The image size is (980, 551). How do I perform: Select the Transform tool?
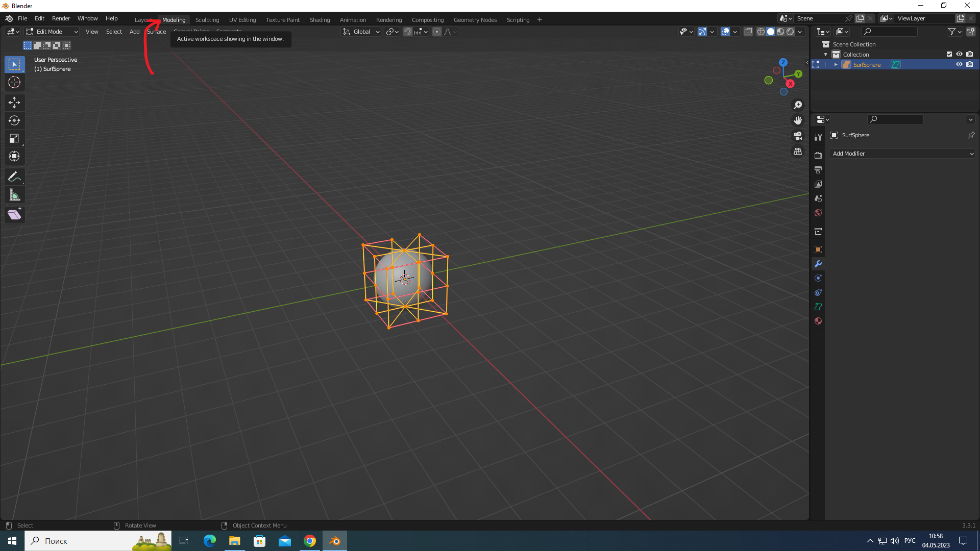[14, 156]
